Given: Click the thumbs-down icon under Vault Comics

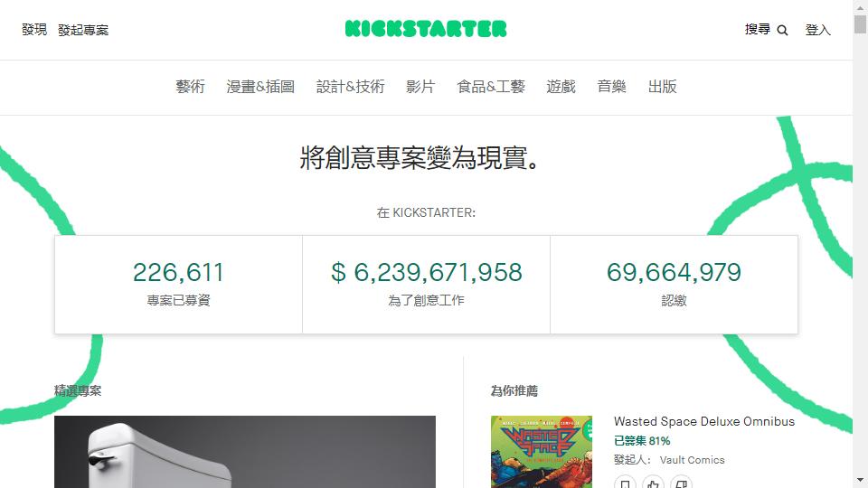Looking at the screenshot, I should tap(682, 483).
